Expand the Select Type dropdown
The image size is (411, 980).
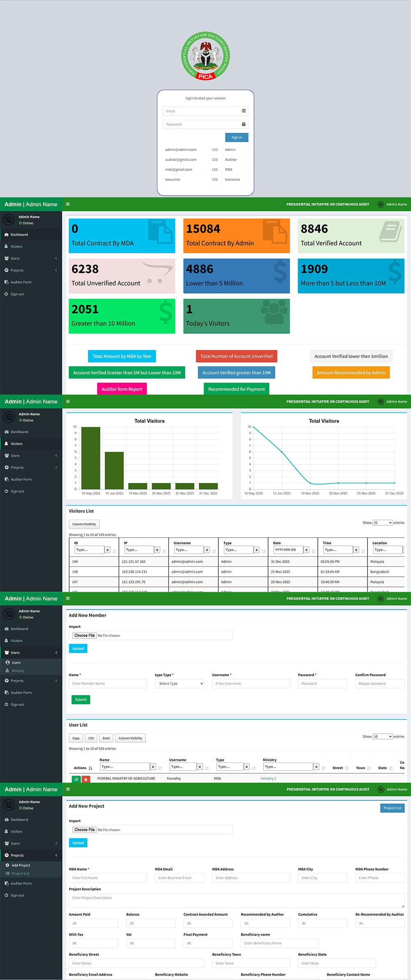click(181, 684)
